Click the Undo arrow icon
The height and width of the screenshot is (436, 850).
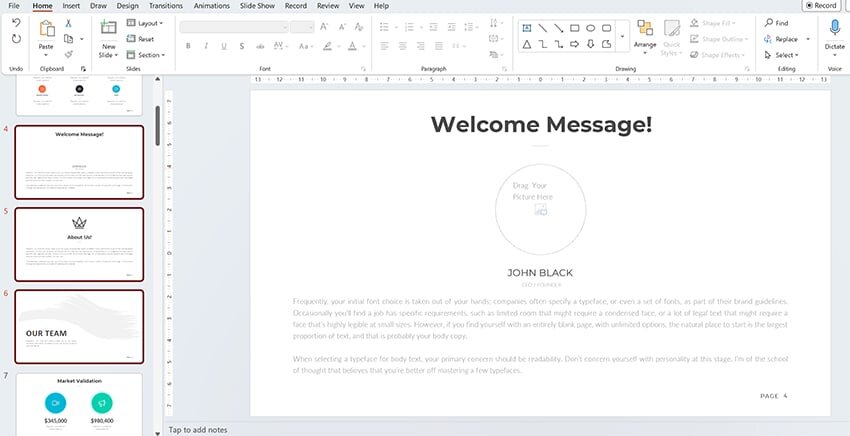16,22
